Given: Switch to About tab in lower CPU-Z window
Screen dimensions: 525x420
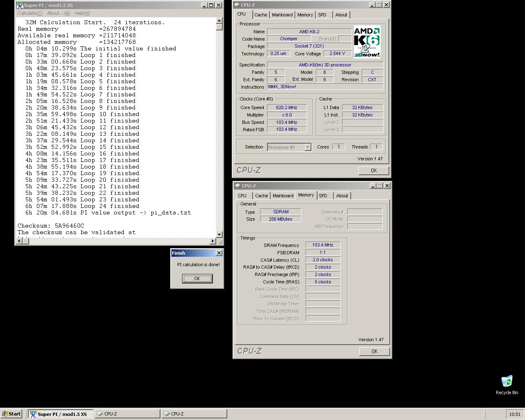Looking at the screenshot, I should point(342,196).
